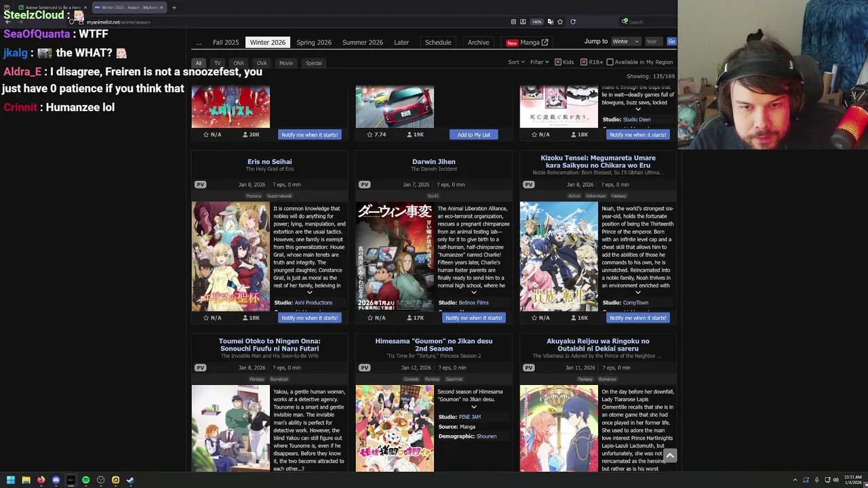Switch to the Fall 2025 season tab
Screen dimensions: 868x488
click(x=226, y=42)
